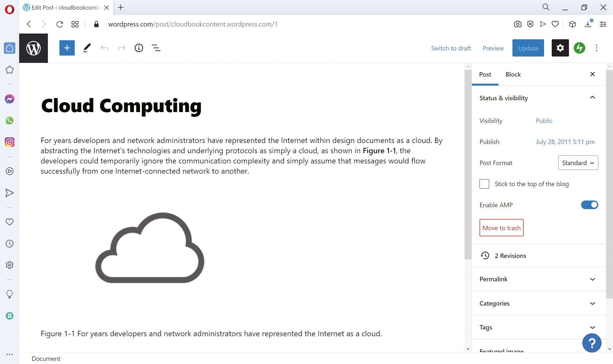The height and width of the screenshot is (364, 613).
Task: Click the Update button
Action: tap(528, 48)
